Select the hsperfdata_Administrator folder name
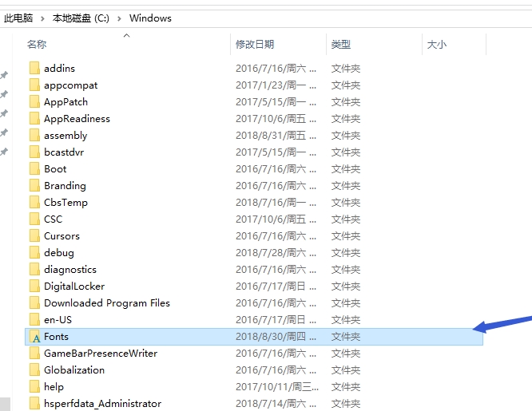This screenshot has width=532, height=411. 103,404
